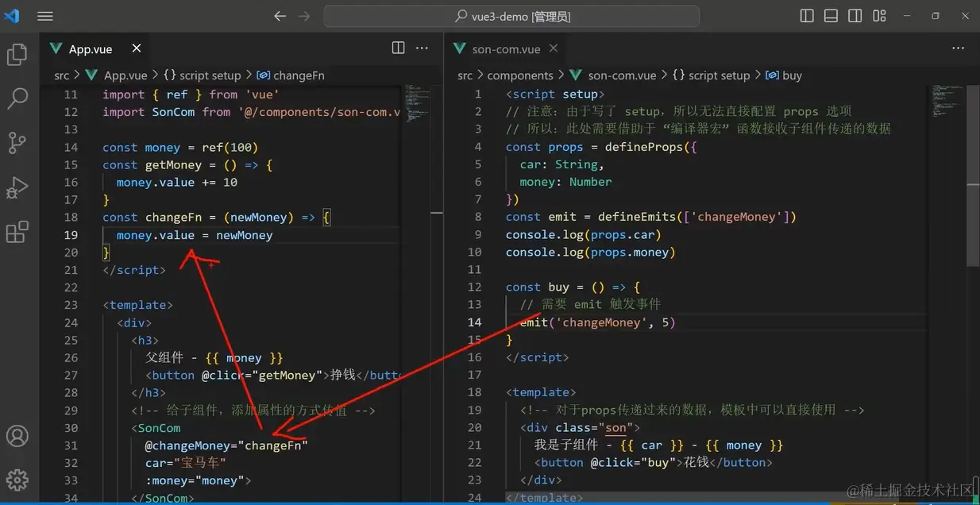Screen dimensions: 980x505
Task: Open More Actions for right editor group
Action: click(957, 48)
